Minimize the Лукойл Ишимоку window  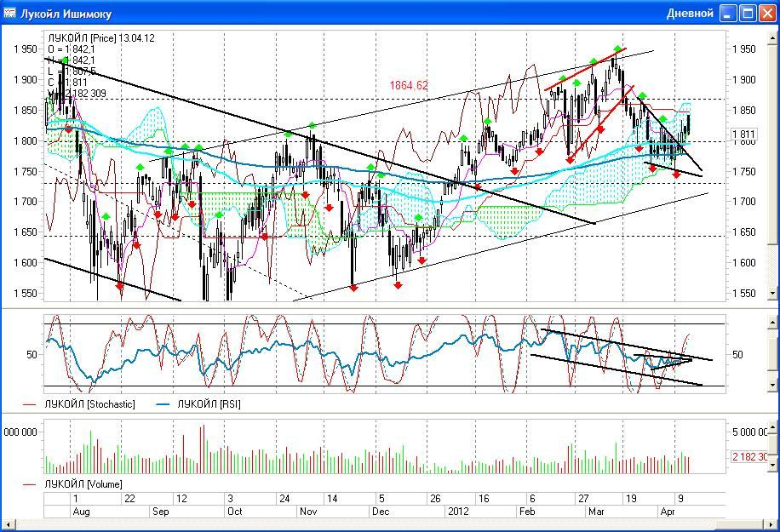click(x=728, y=14)
